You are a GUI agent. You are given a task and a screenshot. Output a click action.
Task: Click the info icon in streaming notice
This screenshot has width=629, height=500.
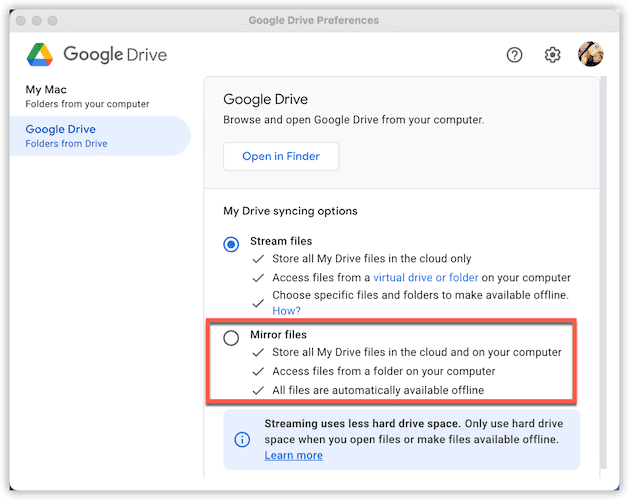(242, 439)
